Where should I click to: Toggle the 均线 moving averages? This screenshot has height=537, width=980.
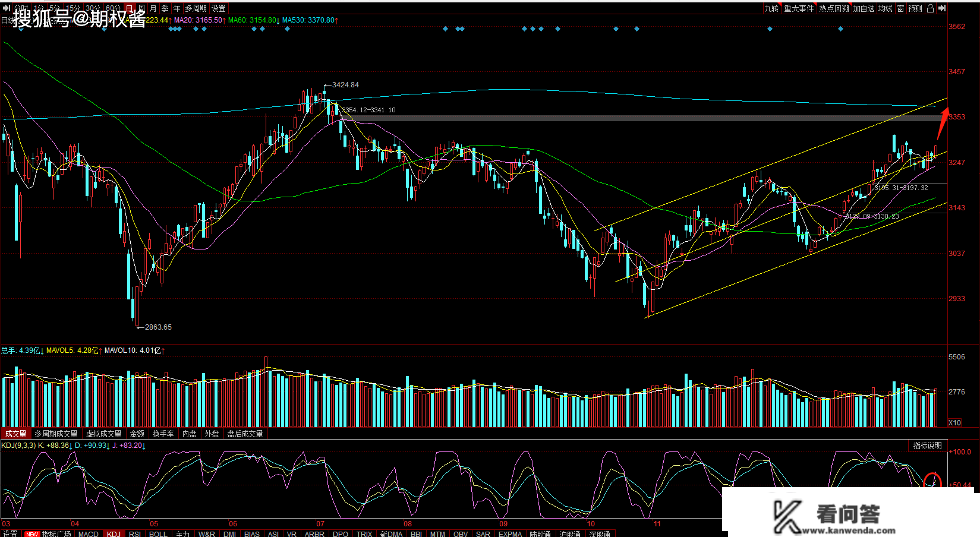(886, 8)
